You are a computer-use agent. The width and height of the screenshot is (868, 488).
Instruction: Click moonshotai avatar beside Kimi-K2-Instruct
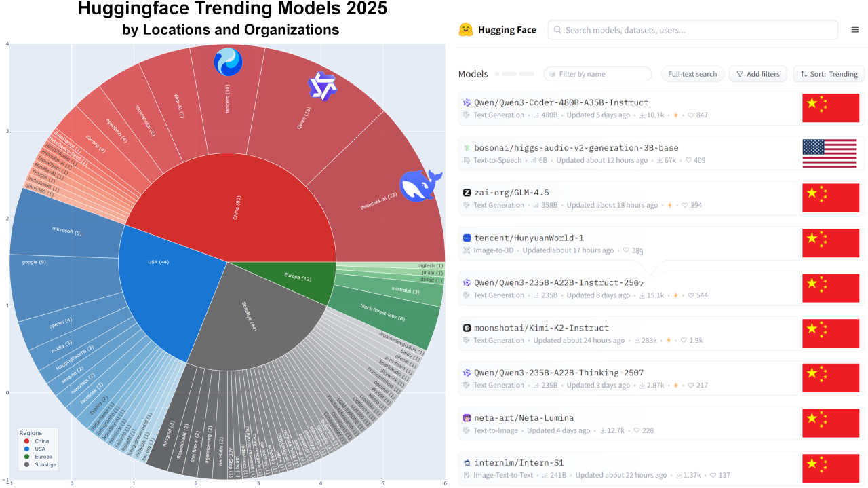[x=467, y=328]
